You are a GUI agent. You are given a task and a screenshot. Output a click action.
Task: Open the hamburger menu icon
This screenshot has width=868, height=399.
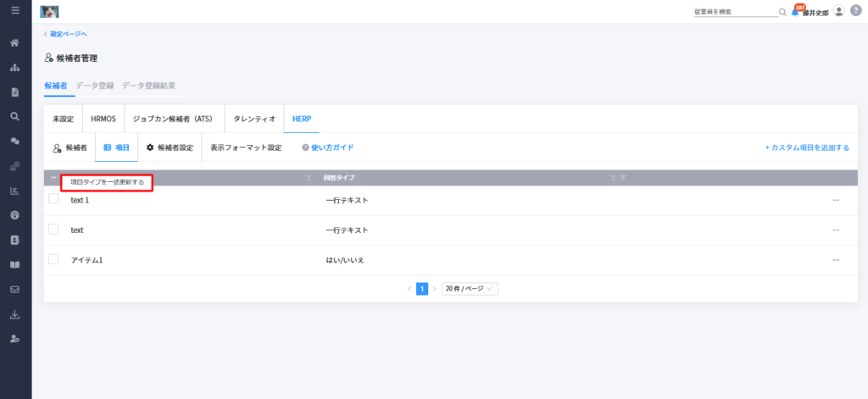click(x=15, y=10)
